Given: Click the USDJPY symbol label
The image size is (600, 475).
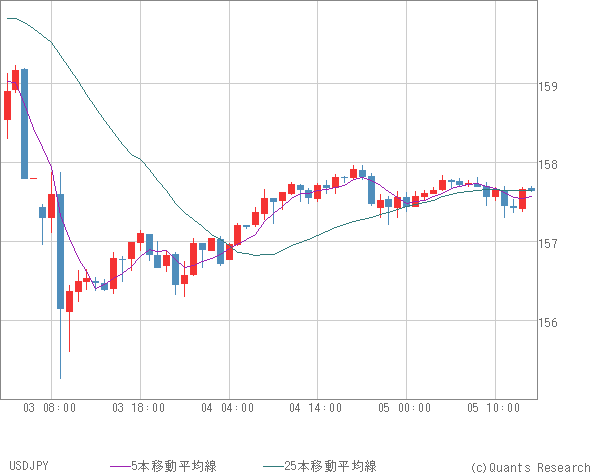Looking at the screenshot, I should pyautogui.click(x=29, y=466).
